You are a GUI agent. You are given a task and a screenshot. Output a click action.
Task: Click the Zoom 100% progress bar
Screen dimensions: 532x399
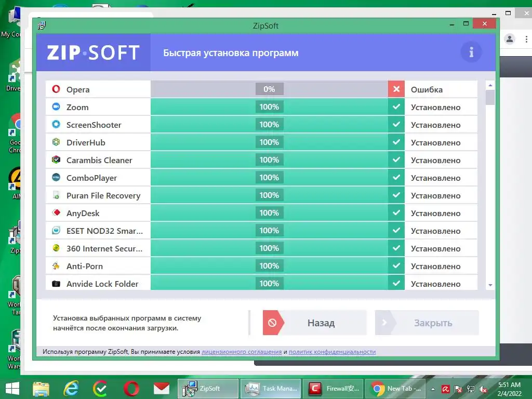tap(270, 107)
